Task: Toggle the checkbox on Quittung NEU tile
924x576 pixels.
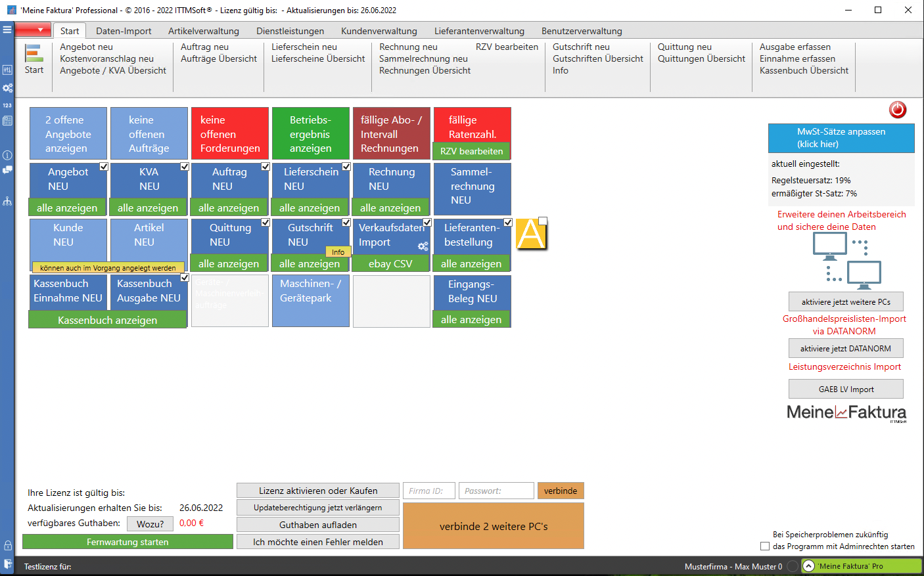Action: click(x=266, y=222)
